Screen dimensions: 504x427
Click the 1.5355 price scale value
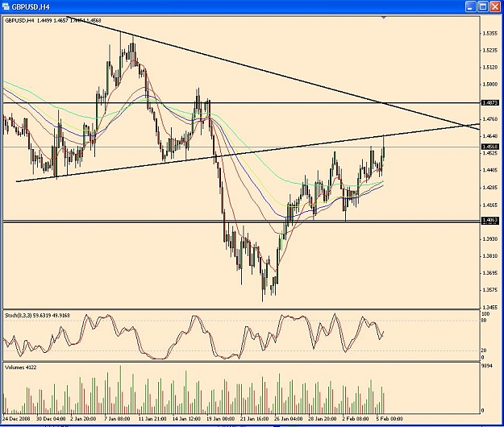pos(490,33)
